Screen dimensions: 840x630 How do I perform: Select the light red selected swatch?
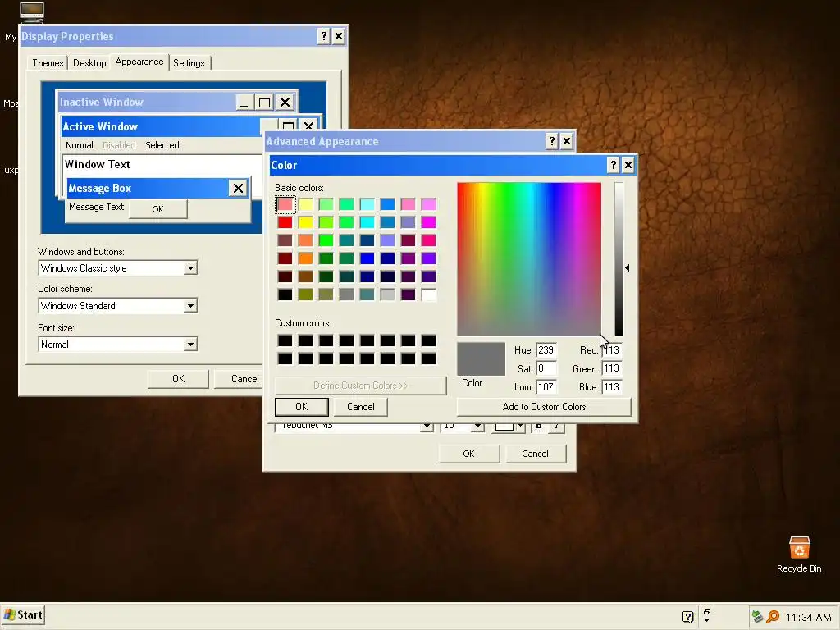[285, 204]
